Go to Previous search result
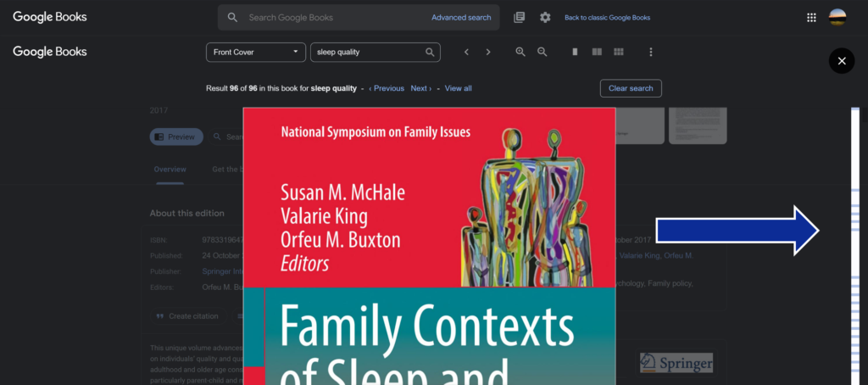 [387, 89]
